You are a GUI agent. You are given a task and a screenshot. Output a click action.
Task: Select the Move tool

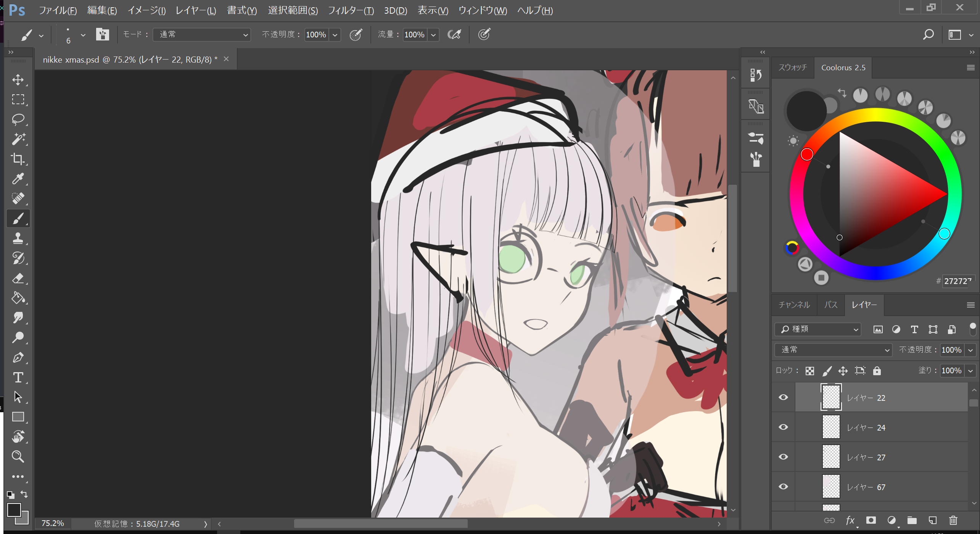pyautogui.click(x=18, y=79)
